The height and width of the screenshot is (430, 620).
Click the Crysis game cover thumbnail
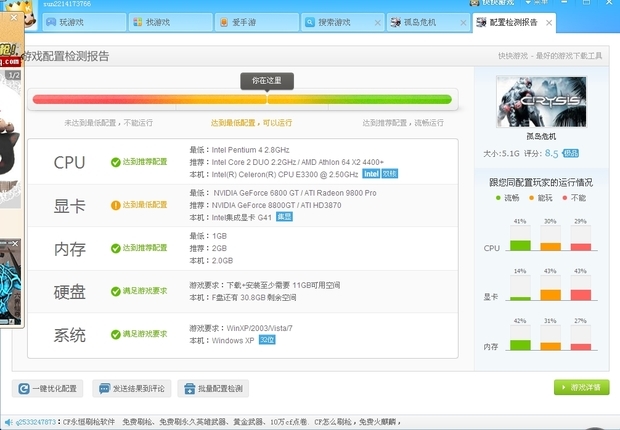click(541, 102)
